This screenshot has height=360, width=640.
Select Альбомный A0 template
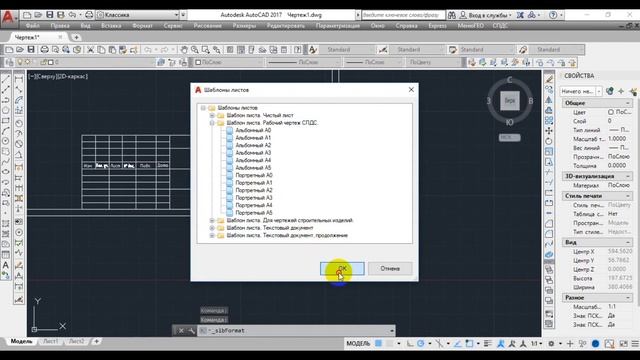pos(253,130)
